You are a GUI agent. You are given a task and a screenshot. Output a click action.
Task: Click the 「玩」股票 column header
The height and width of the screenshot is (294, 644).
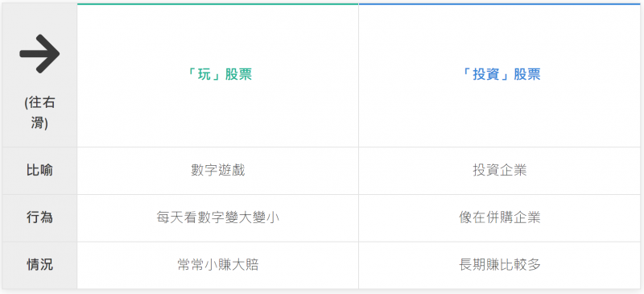tap(217, 74)
